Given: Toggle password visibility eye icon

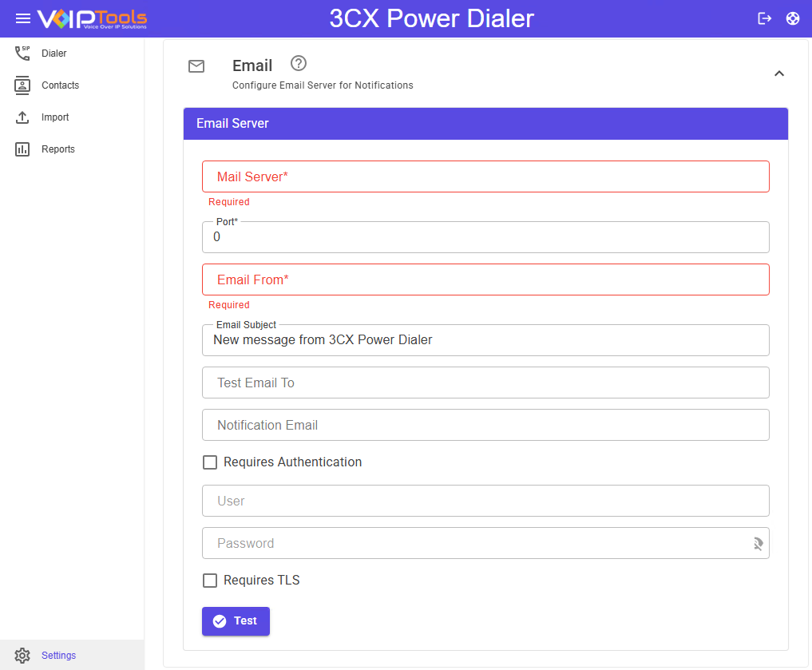Looking at the screenshot, I should tap(757, 544).
